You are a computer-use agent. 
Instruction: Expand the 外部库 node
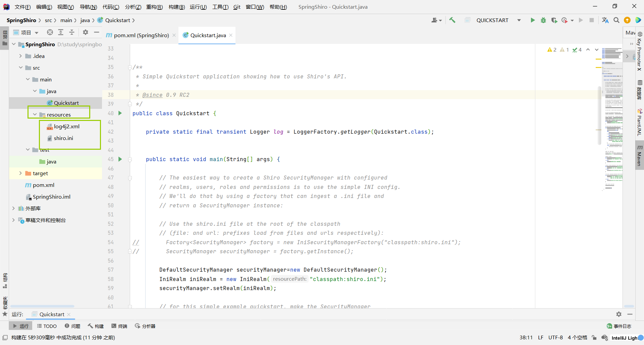tap(13, 208)
